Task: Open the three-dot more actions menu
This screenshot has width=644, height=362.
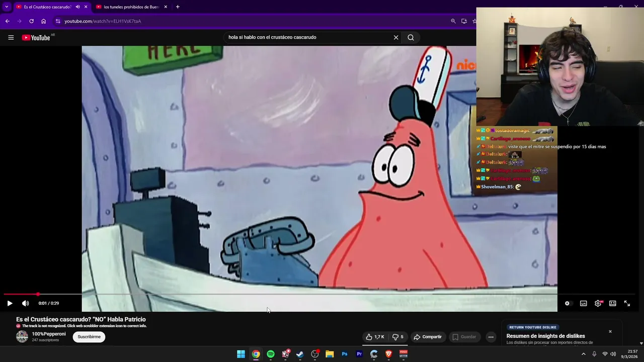Action: [x=491, y=337]
